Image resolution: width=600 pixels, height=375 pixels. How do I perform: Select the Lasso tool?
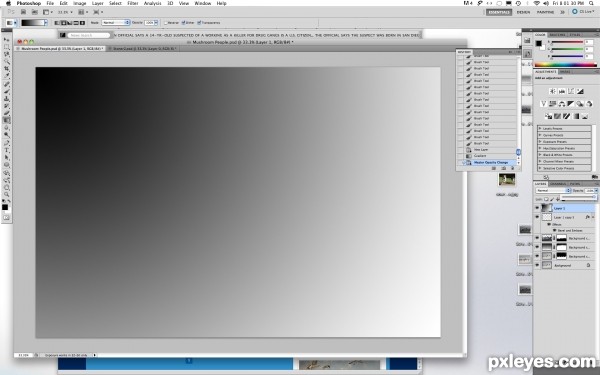click(x=6, y=54)
